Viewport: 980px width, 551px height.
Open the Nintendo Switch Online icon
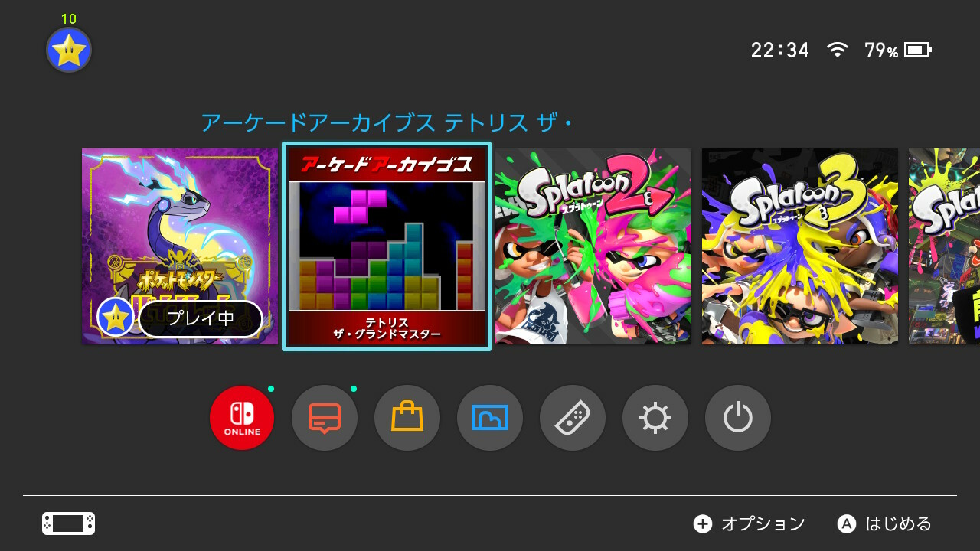click(x=242, y=418)
